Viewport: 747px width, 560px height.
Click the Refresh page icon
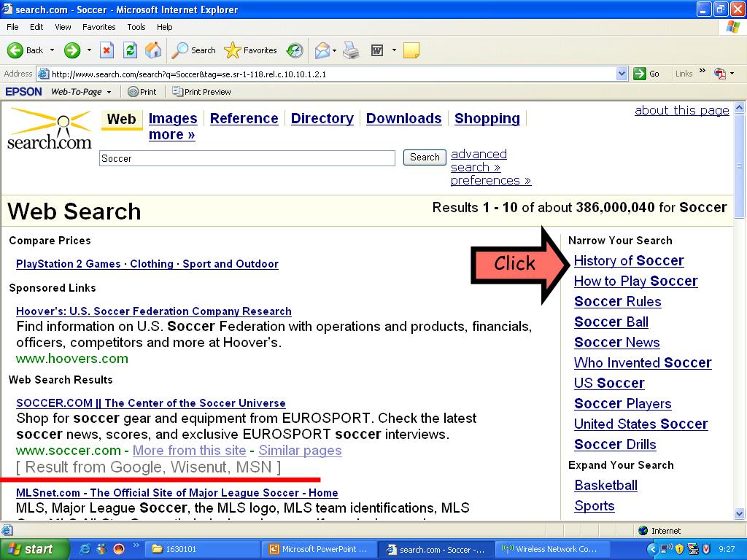pyautogui.click(x=130, y=50)
